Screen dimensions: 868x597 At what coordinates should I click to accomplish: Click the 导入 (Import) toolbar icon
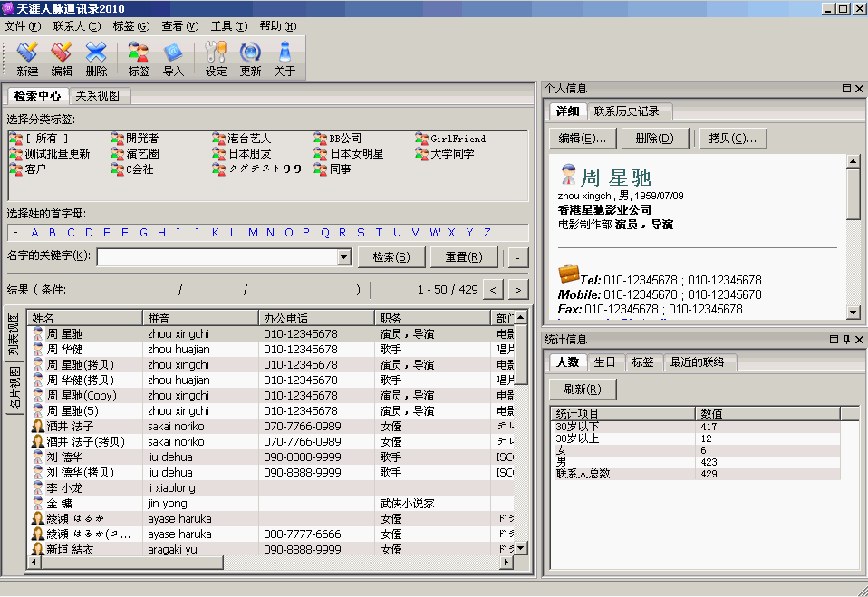coord(173,58)
